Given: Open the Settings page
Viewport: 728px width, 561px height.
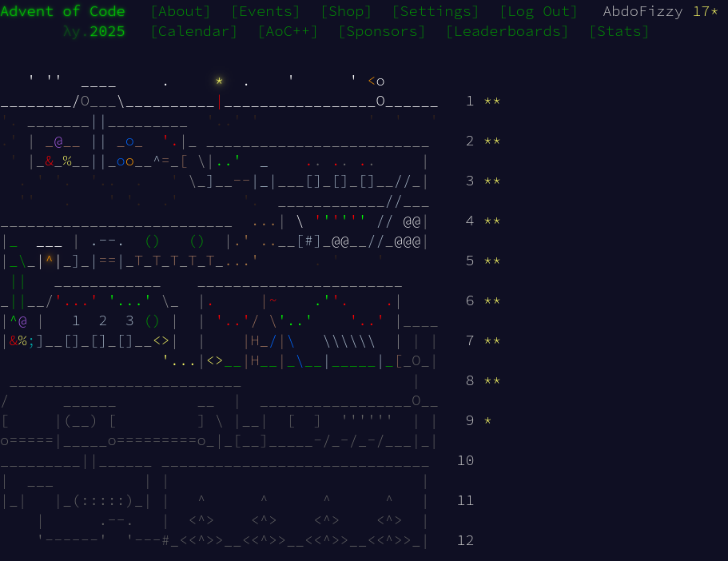Looking at the screenshot, I should 435,11.
